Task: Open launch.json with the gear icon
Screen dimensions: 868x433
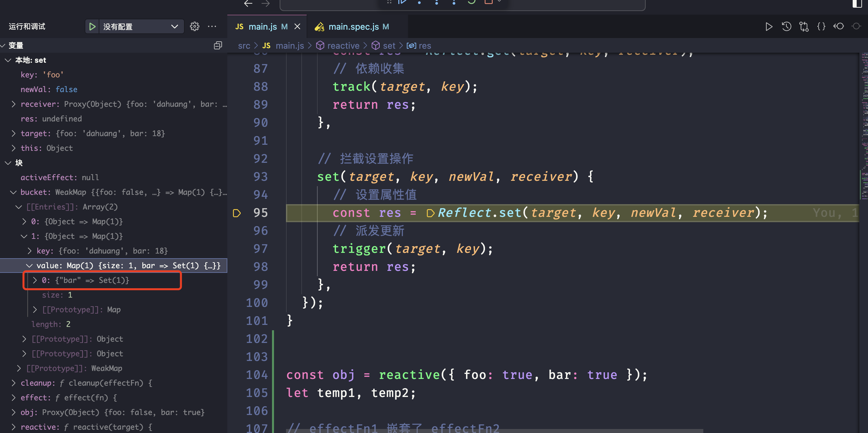Action: (x=194, y=26)
